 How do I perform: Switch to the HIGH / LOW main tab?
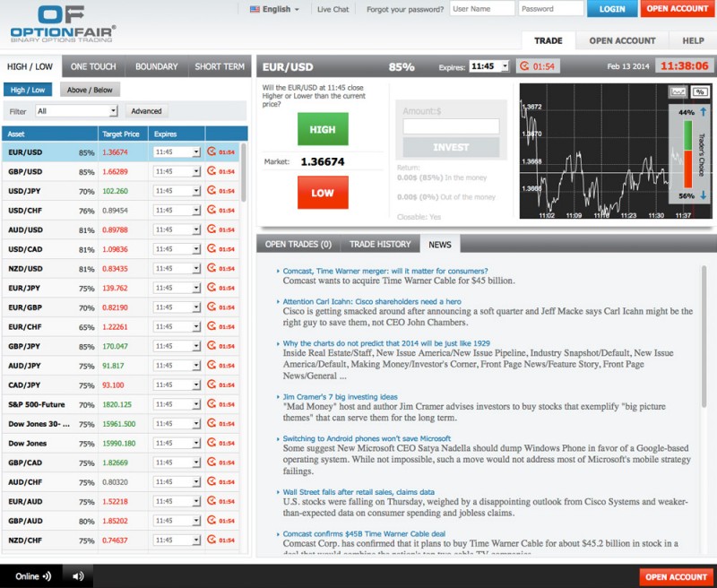(30, 66)
